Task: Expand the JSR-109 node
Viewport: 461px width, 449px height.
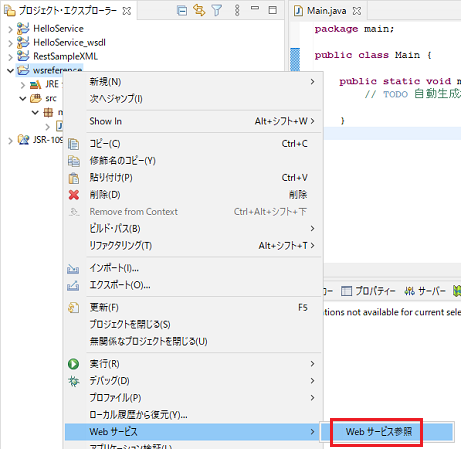Action: 10,140
